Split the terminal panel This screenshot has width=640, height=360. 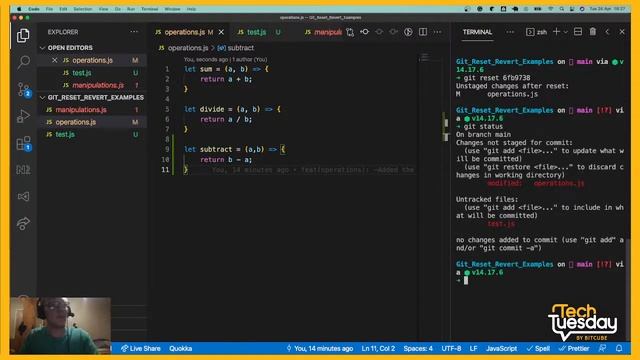(578, 32)
